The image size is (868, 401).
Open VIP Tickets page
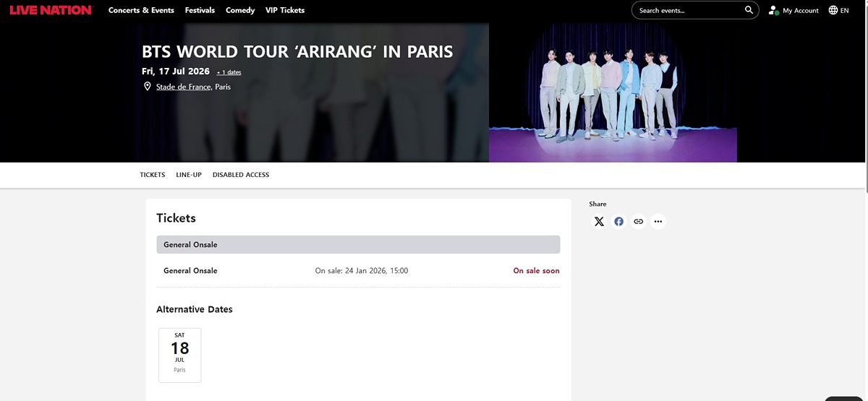pyautogui.click(x=285, y=10)
